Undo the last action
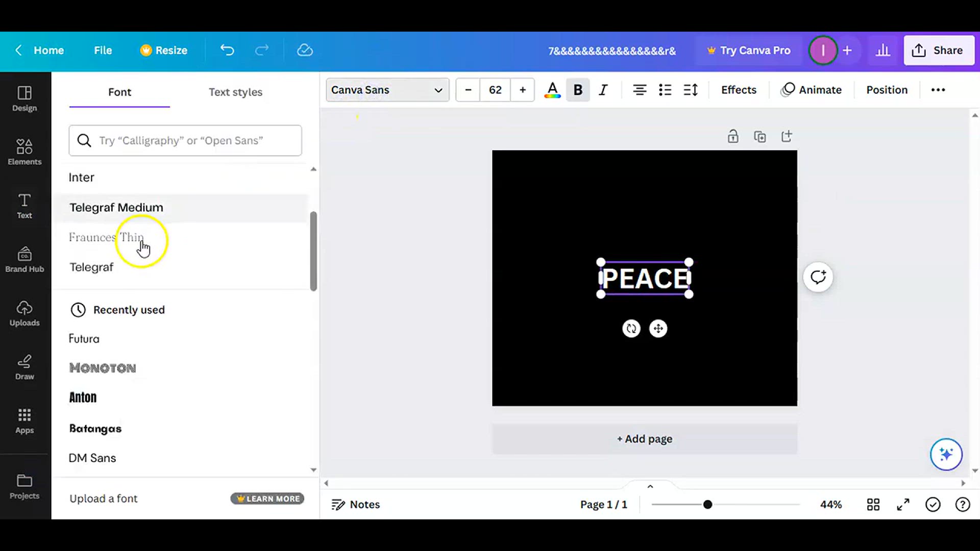This screenshot has width=980, height=551. (227, 50)
